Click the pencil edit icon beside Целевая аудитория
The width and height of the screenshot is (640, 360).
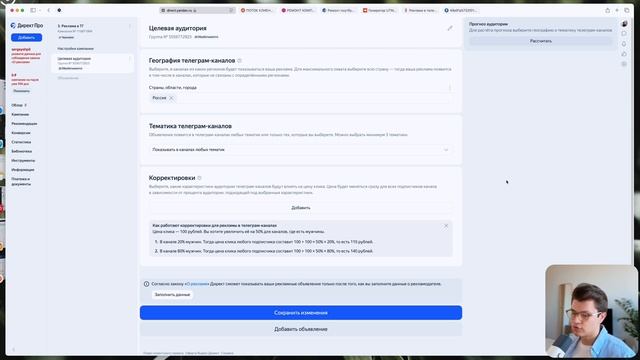tap(450, 28)
